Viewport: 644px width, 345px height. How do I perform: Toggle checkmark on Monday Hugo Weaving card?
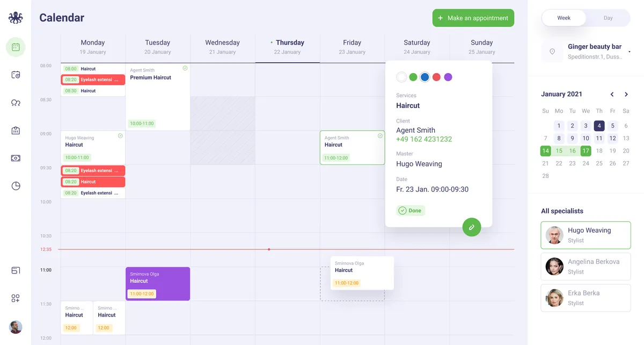[x=120, y=136]
